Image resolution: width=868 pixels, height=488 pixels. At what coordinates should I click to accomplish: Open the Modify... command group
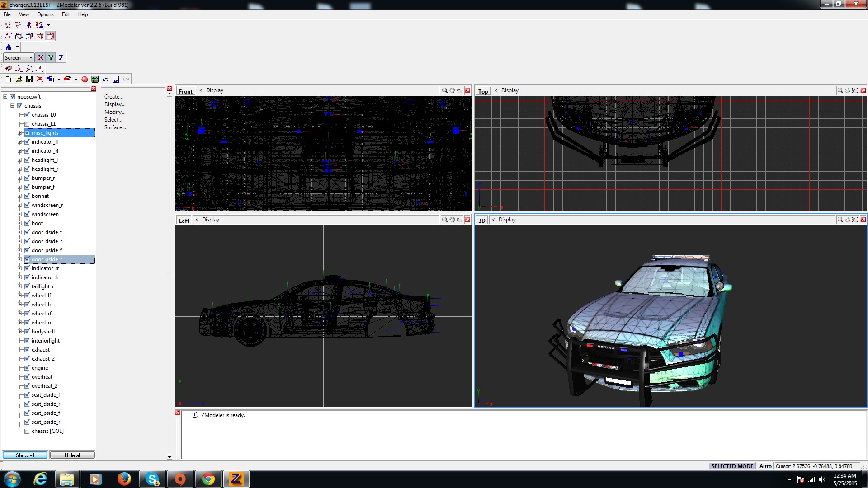[115, 112]
